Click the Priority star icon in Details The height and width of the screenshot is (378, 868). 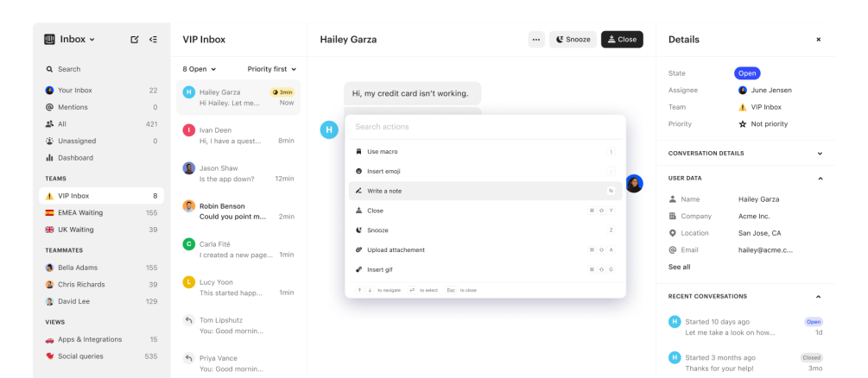click(x=742, y=124)
